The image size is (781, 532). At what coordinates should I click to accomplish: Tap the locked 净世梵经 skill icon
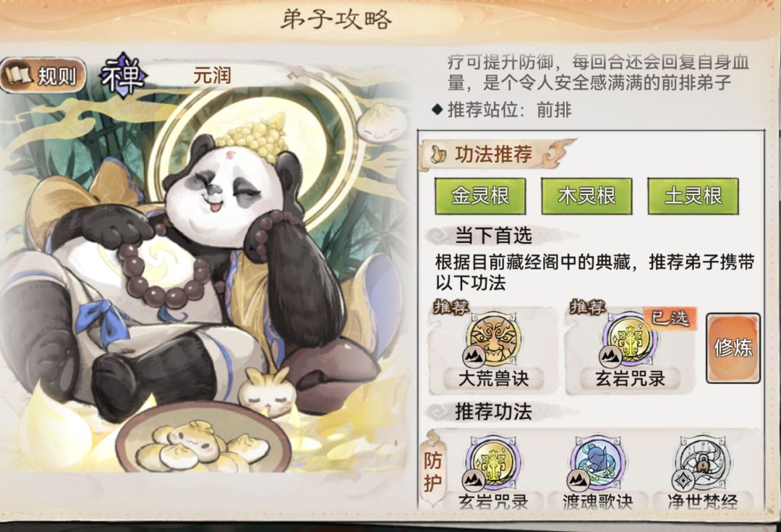tap(702, 463)
